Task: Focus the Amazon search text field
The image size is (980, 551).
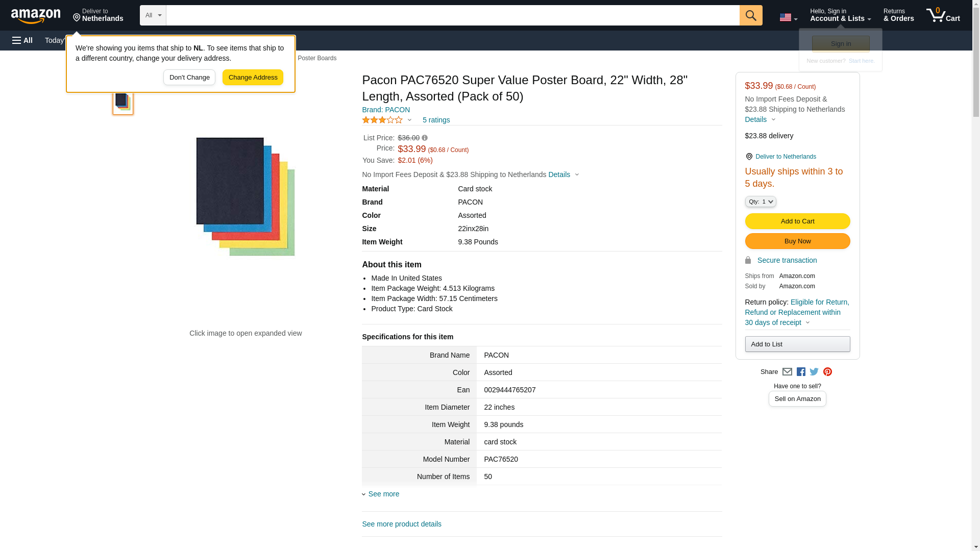Action: point(452,15)
